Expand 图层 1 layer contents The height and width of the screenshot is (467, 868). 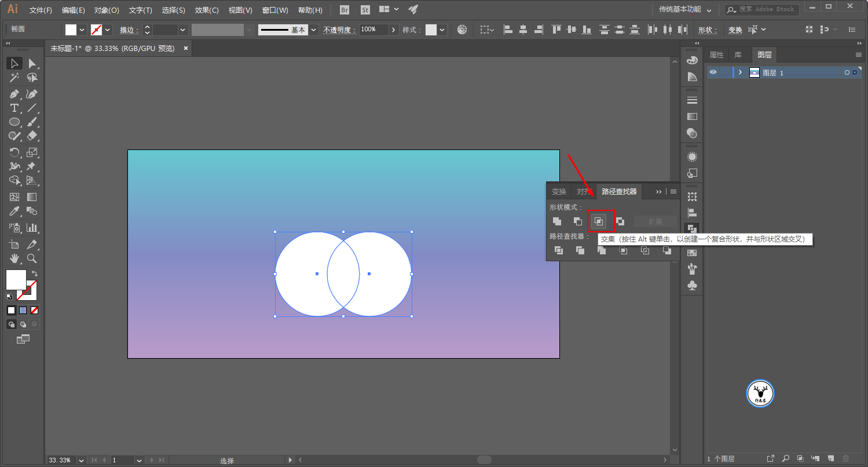tap(740, 72)
